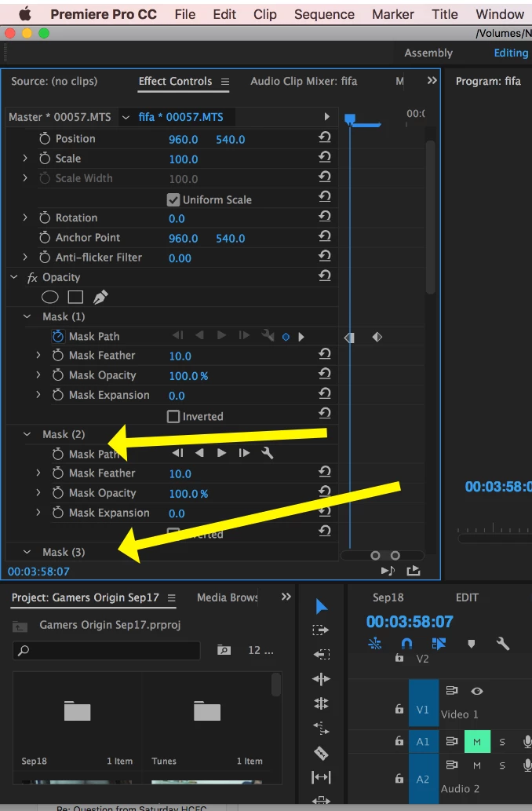Toggle timeline Snap magnet
Screen dimensions: 532x811
tap(407, 644)
